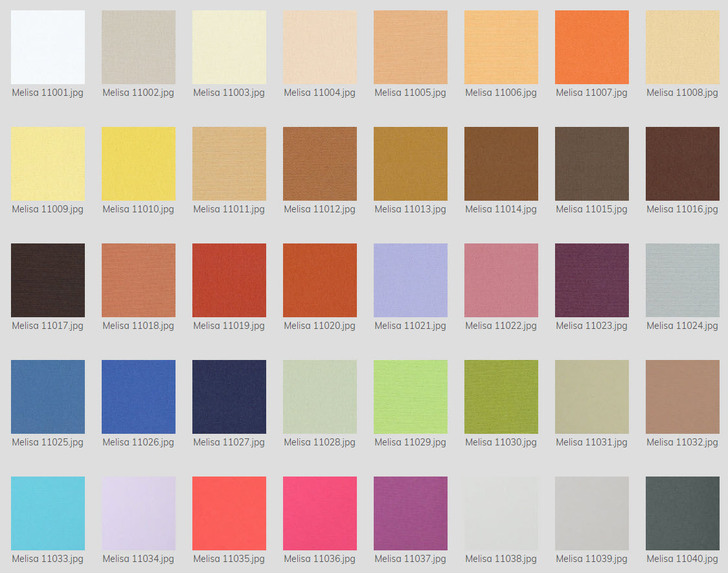Click the "Melisa 11035.jpg" file name
This screenshot has height=573, width=728.
(x=229, y=559)
